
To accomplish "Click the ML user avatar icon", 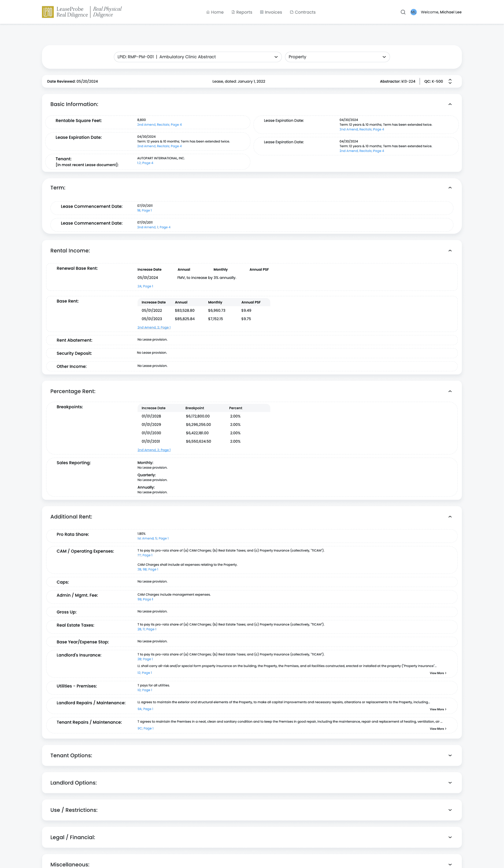I will point(413,12).
